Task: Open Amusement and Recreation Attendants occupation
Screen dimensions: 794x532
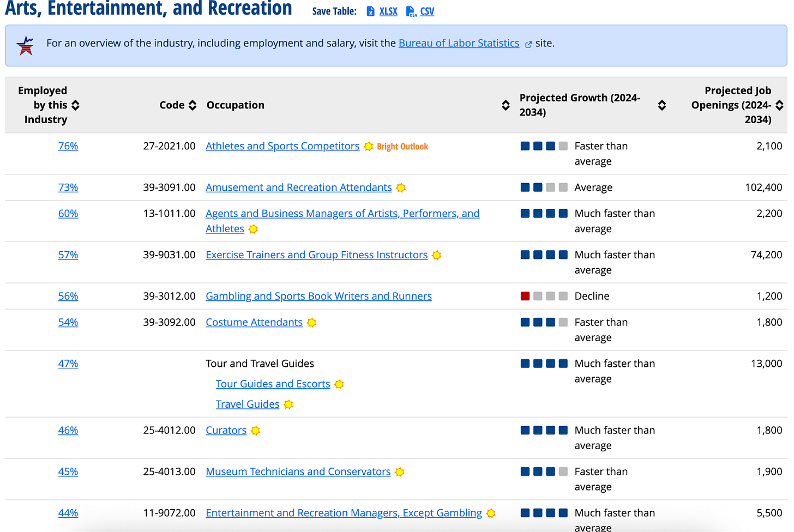Action: point(299,188)
